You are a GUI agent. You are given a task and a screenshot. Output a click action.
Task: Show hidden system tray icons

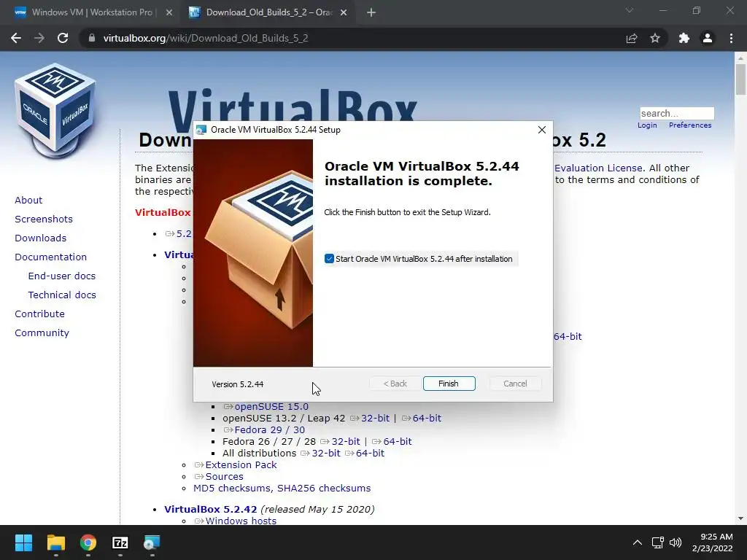point(638,542)
